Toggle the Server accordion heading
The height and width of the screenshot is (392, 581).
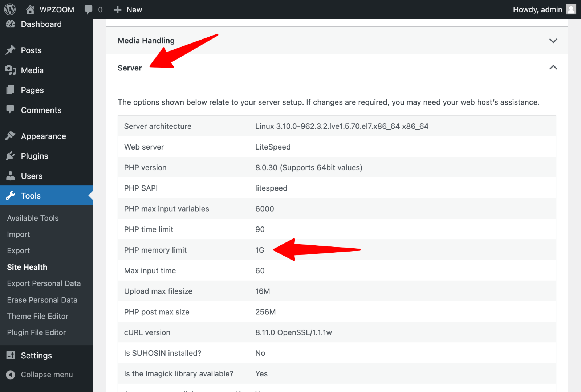(x=130, y=68)
